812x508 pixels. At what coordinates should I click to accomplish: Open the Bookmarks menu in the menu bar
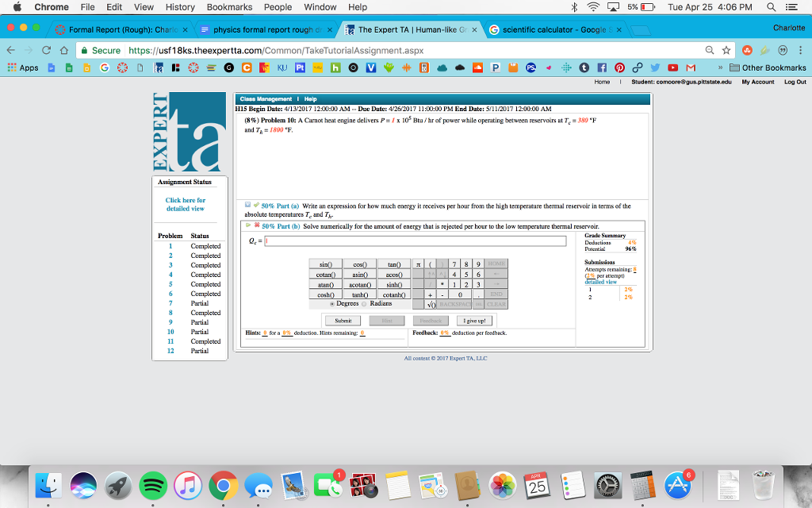pos(228,7)
